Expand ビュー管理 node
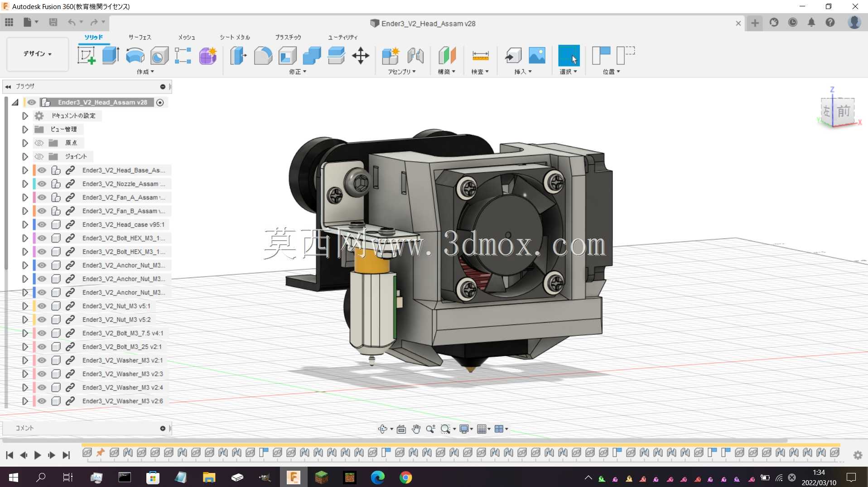The width and height of the screenshot is (868, 487). [25, 129]
